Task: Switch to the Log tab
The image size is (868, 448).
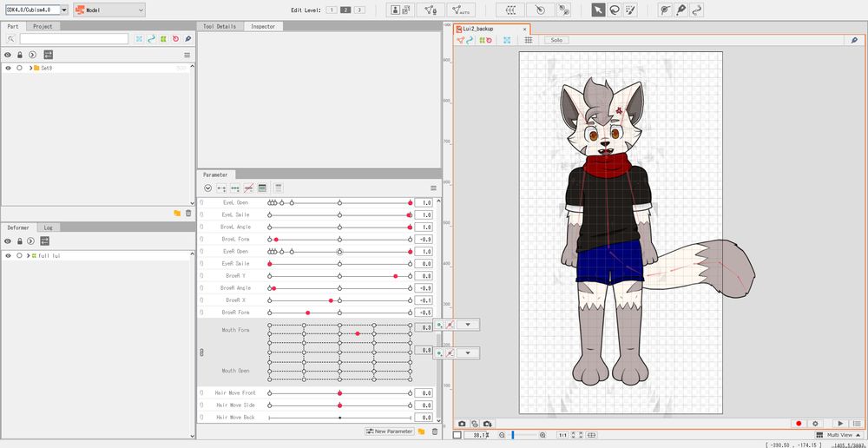Action: pyautogui.click(x=48, y=227)
